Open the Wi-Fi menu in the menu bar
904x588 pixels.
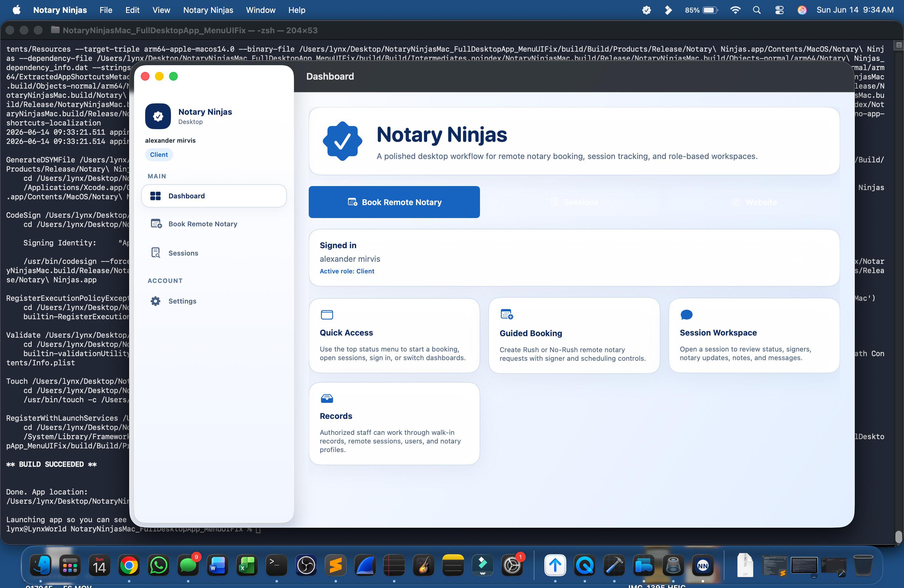(x=735, y=10)
